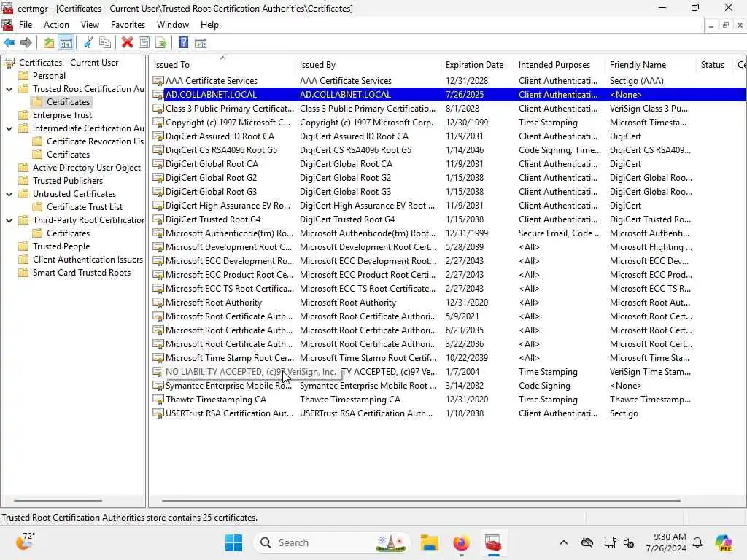
Task: Select the AD.COLLABNET.LOCAL certificate row
Action: coord(448,94)
